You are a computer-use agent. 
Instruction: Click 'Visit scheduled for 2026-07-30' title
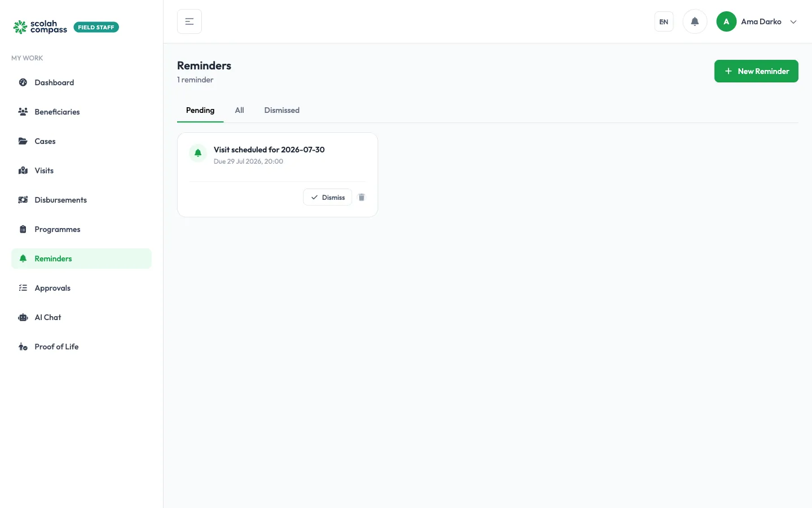[269, 150]
